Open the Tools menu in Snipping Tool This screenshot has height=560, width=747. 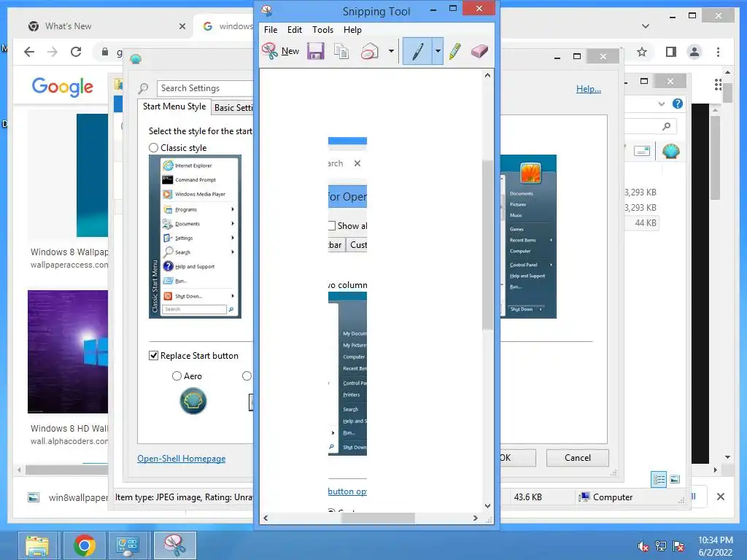tap(322, 29)
